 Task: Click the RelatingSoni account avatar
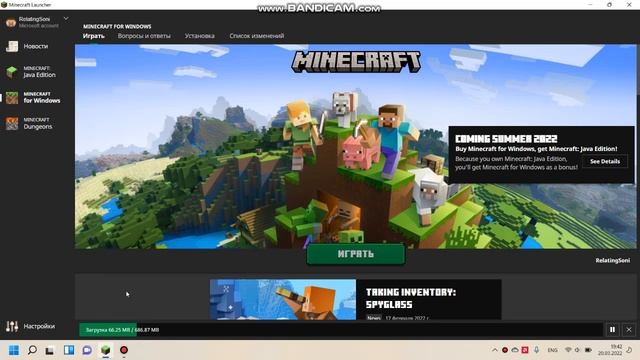11,22
